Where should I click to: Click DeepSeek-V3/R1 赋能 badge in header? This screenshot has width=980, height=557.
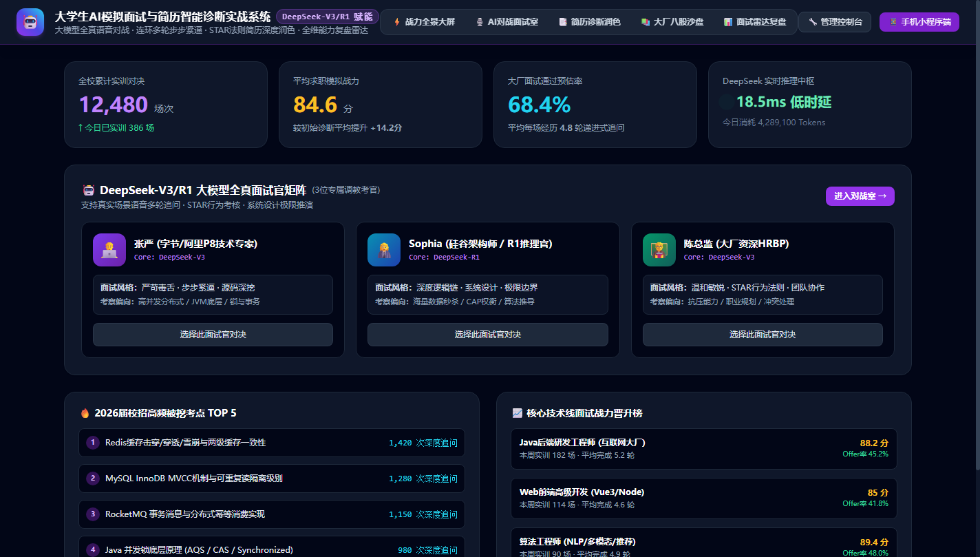(328, 17)
